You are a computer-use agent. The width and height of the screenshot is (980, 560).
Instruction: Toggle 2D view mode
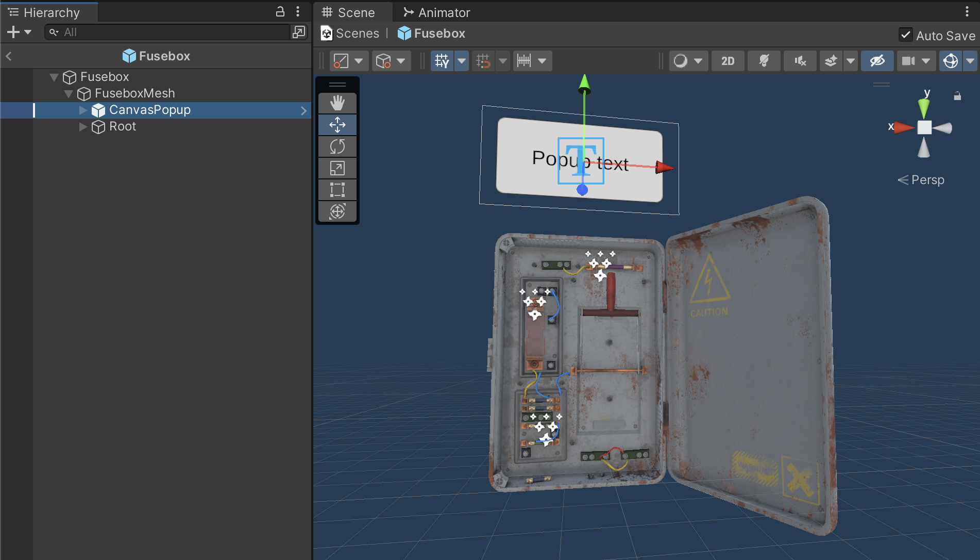click(728, 61)
